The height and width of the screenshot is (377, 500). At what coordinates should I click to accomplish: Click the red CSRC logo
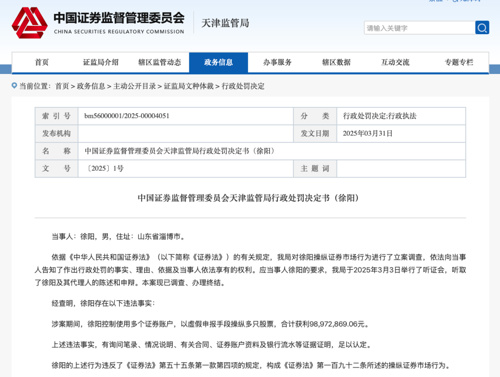click(x=29, y=23)
